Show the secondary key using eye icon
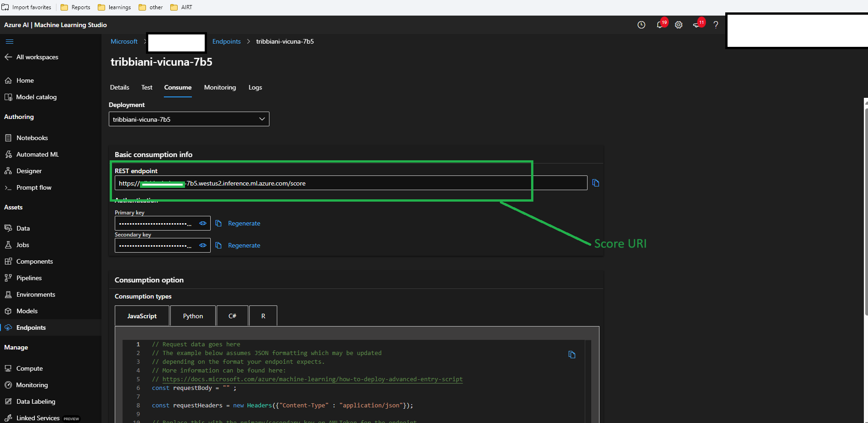 202,245
